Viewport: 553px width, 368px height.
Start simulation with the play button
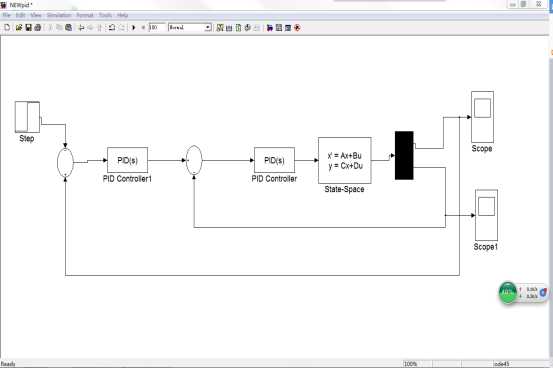(134, 28)
